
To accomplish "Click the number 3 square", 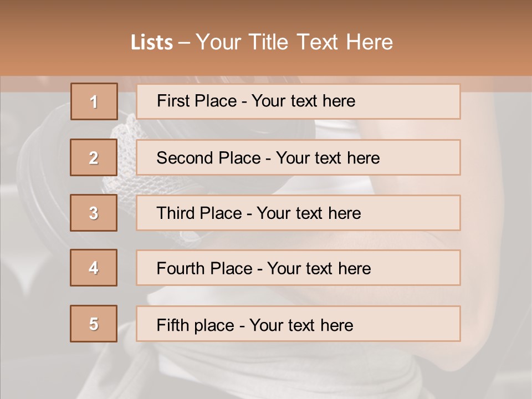I will coord(94,213).
